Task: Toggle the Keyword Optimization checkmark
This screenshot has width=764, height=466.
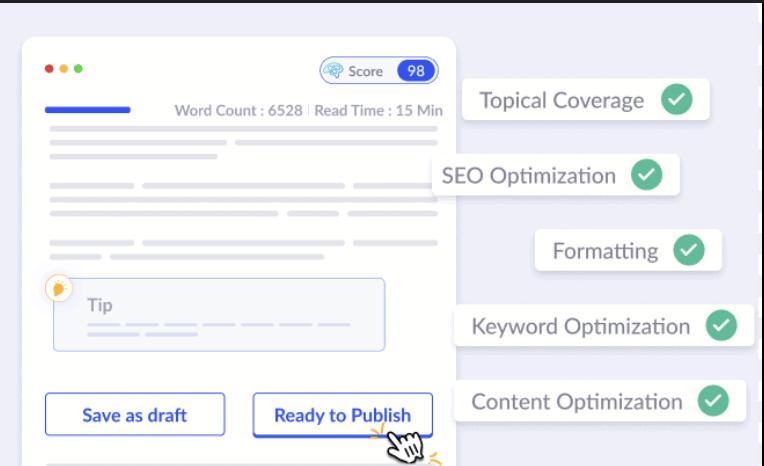Action: pyautogui.click(x=721, y=326)
